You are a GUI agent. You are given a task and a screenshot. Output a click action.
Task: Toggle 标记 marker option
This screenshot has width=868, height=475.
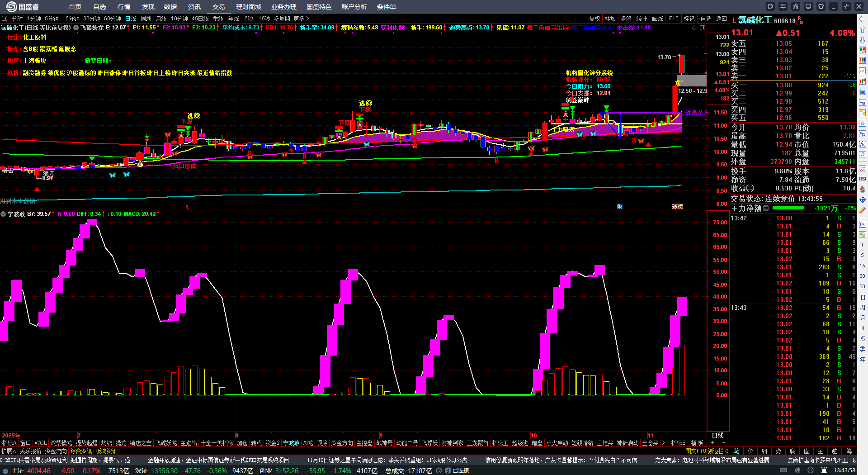(689, 19)
